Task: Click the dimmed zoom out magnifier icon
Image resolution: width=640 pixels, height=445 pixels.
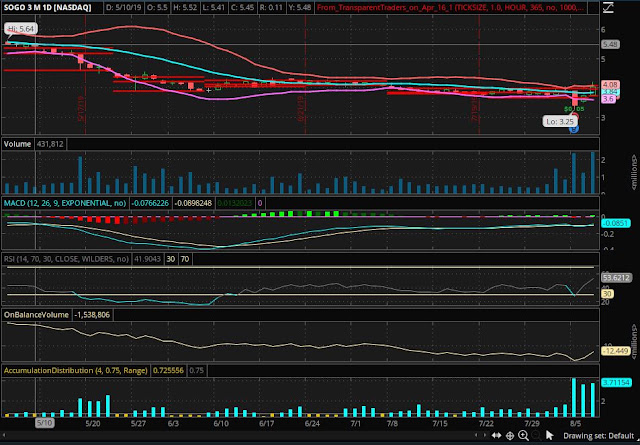Action: [537, 436]
